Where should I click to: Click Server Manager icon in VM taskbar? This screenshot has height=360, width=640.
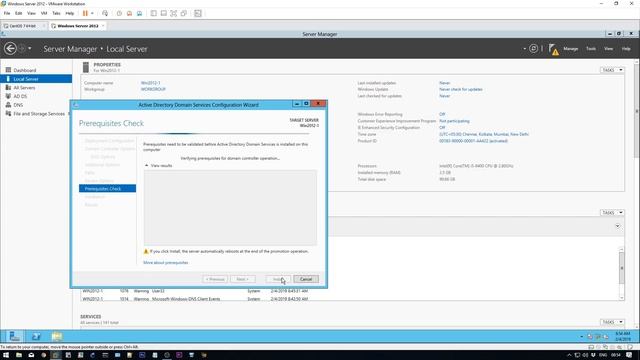[x=15, y=336]
